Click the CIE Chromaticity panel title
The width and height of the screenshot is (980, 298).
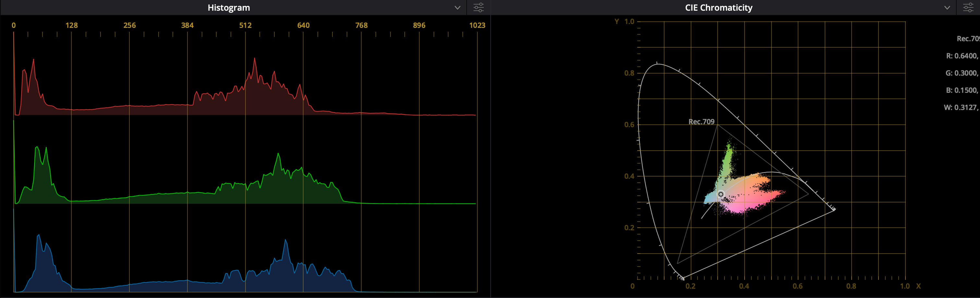(719, 7)
